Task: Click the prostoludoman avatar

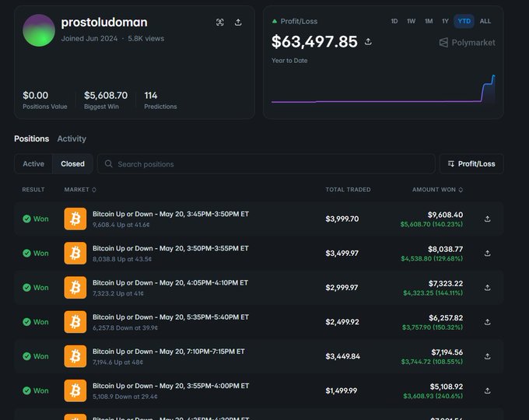Action: pos(39,30)
